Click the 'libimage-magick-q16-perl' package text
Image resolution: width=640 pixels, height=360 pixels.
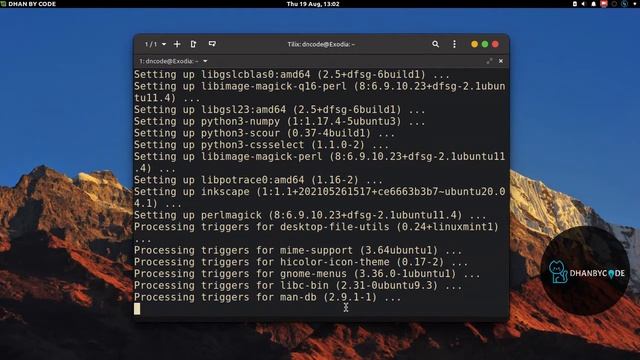[273, 87]
